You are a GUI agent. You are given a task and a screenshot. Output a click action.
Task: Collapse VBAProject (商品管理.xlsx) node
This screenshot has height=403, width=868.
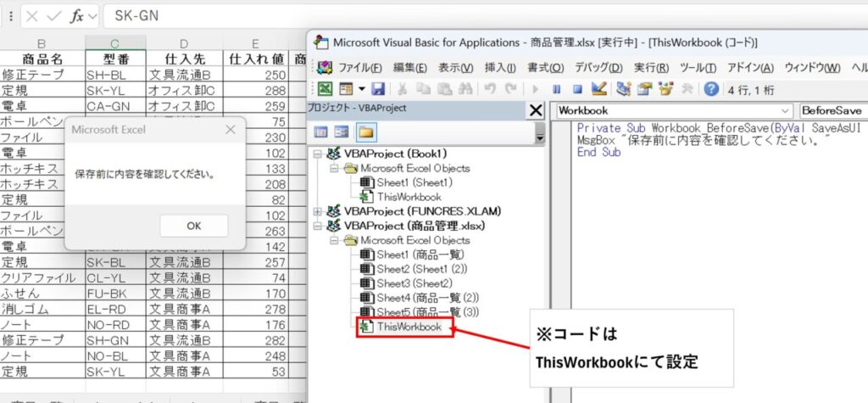click(x=318, y=226)
